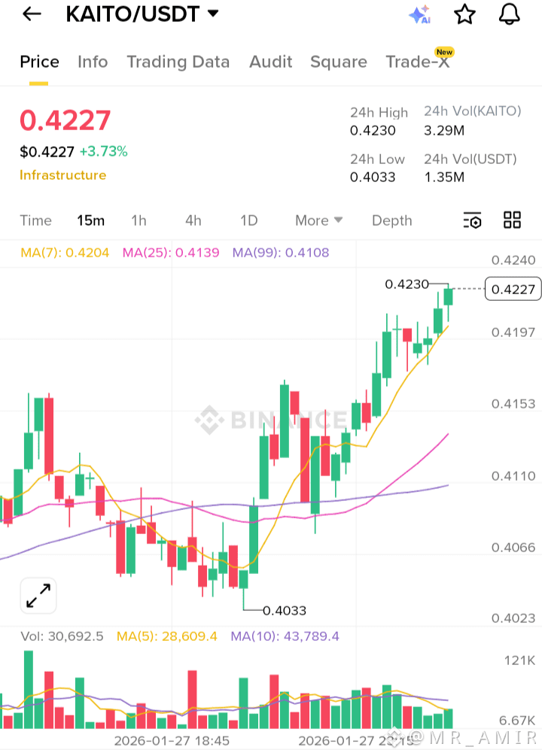The image size is (542, 756).
Task: Open the Trading Data tab
Action: pos(178,62)
